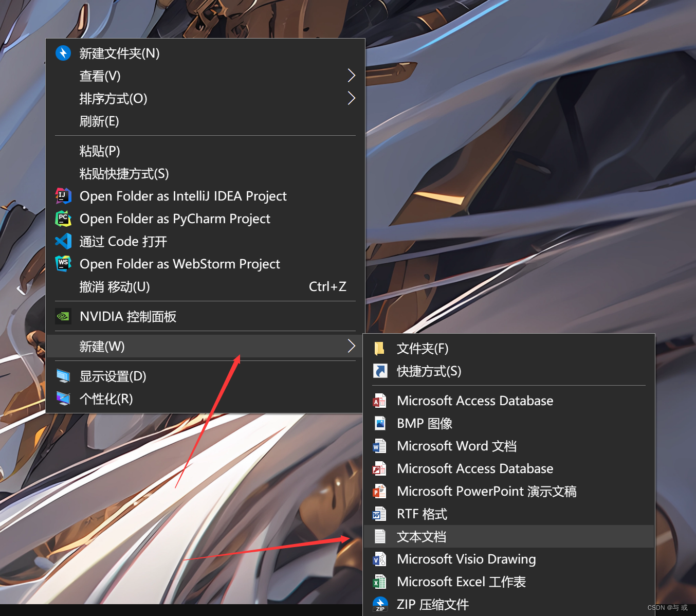
Task: Choose 粘贴(P) from context menu
Action: (x=206, y=151)
